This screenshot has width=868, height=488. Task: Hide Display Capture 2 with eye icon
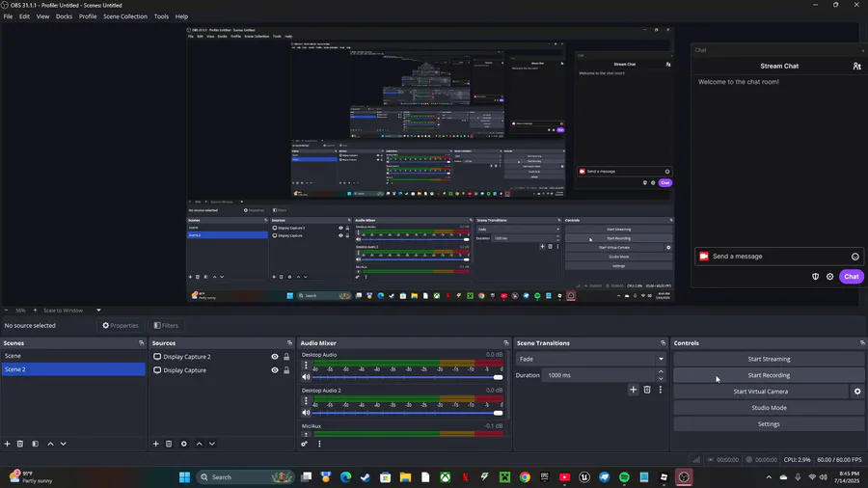275,357
